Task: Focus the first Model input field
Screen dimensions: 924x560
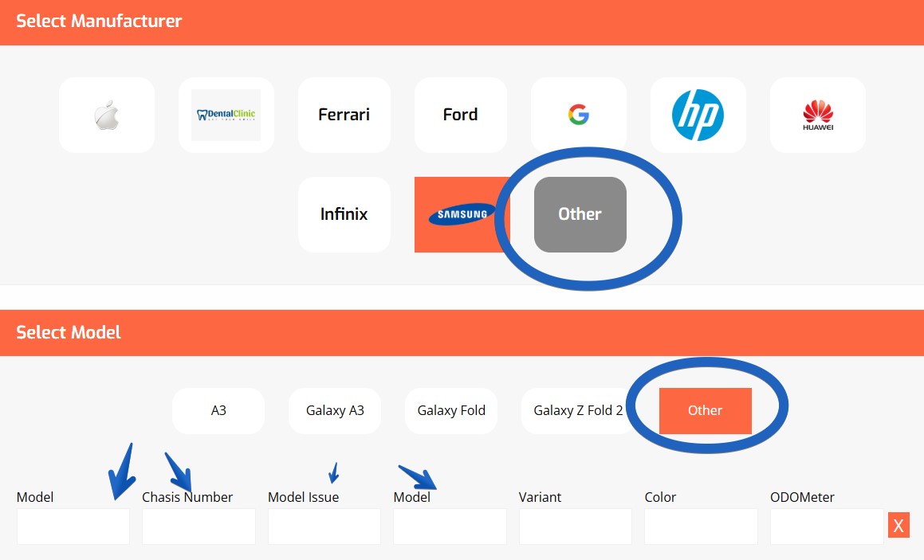Action: tap(73, 527)
